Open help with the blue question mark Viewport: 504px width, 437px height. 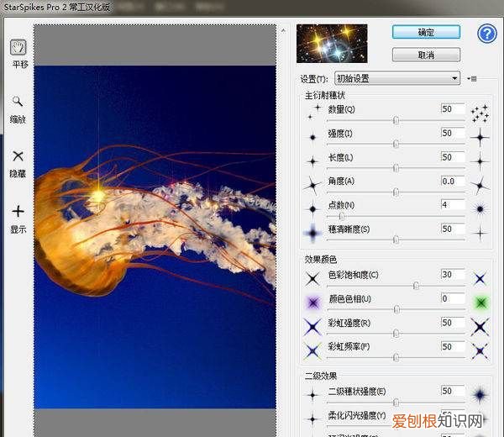point(486,33)
